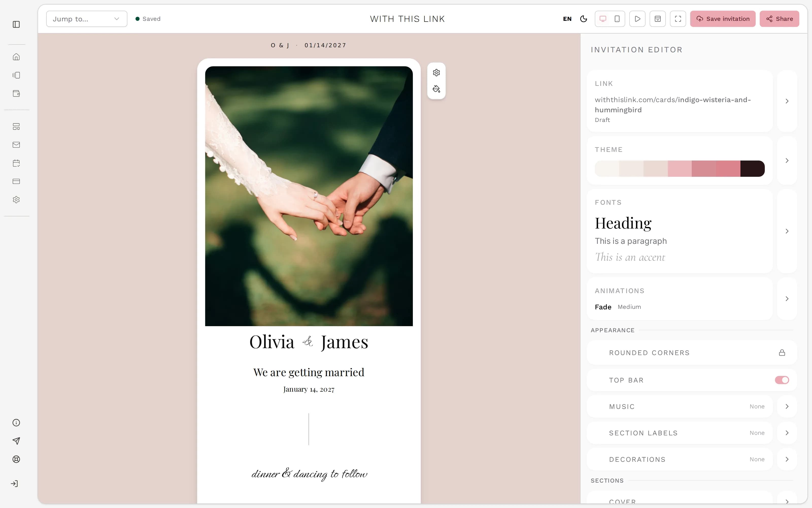Open the layout blocks icon in sidebar
This screenshot has height=508, width=812.
(16, 126)
